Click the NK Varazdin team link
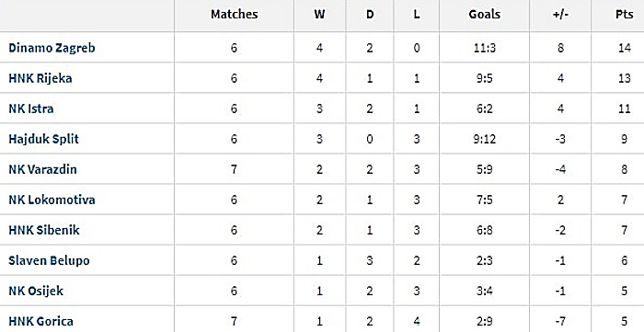The width and height of the screenshot is (644, 332). coord(42,169)
